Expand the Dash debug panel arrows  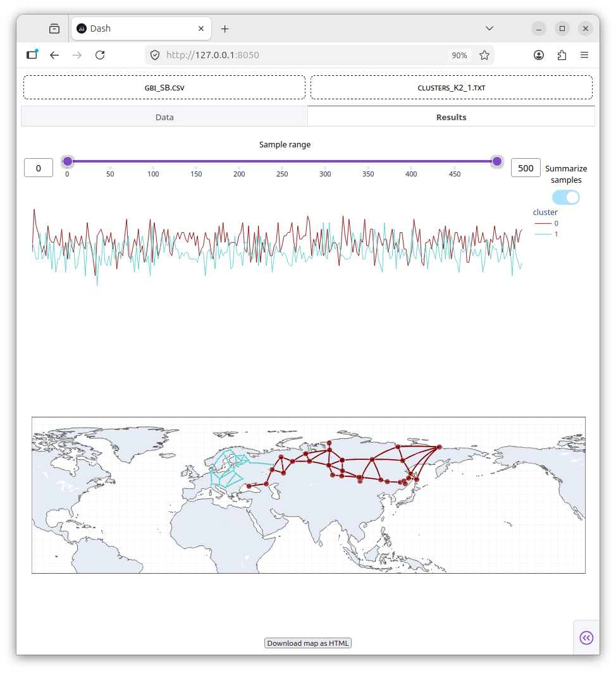point(586,638)
